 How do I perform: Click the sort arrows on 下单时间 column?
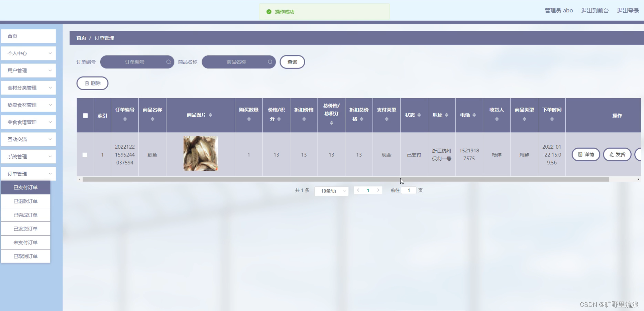coord(552,119)
